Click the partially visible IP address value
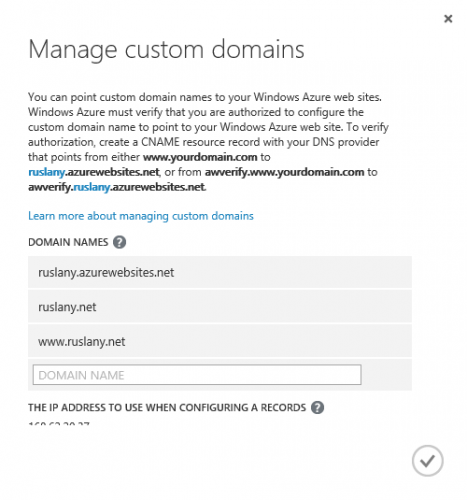The image size is (467, 500). coord(59,424)
